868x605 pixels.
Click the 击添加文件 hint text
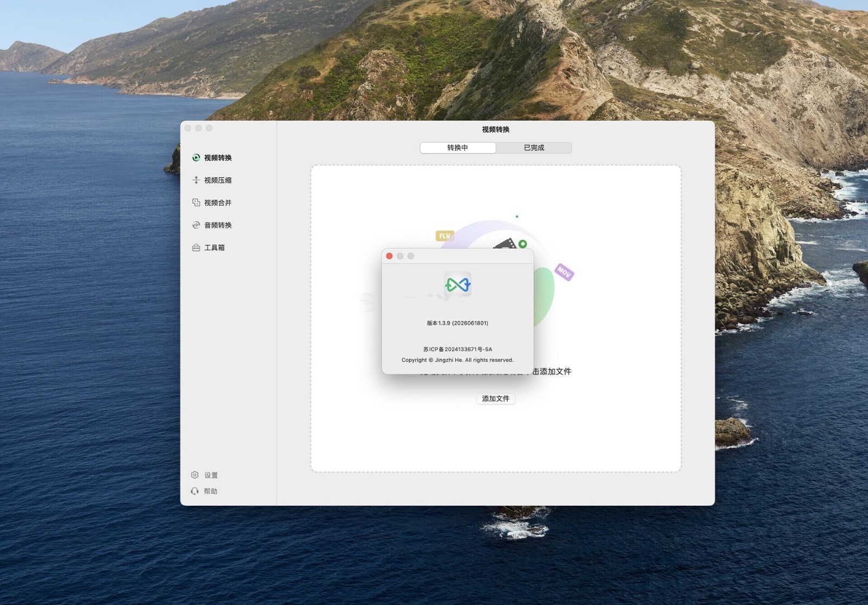click(552, 371)
